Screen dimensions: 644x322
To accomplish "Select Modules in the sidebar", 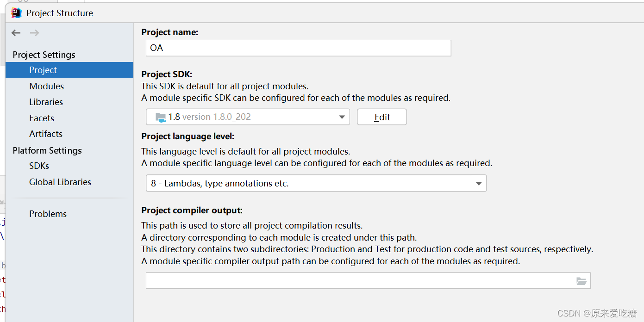I will click(46, 86).
